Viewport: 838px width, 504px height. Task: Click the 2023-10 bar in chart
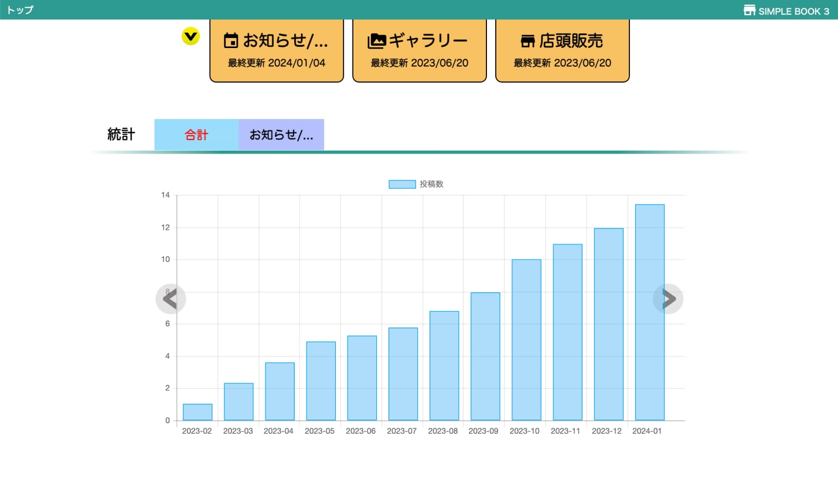tap(526, 340)
